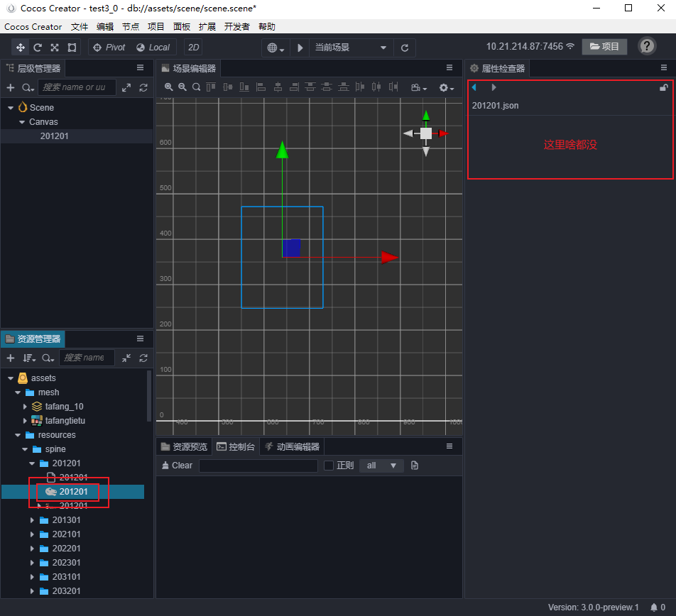Collapse the Canvas node
Viewport: 676px width, 616px height.
coord(22,122)
